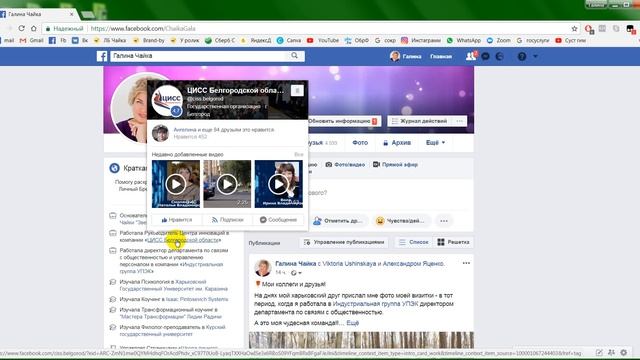Click post author avatar thumbnail
The width and height of the screenshot is (640, 360).
pos(263,267)
